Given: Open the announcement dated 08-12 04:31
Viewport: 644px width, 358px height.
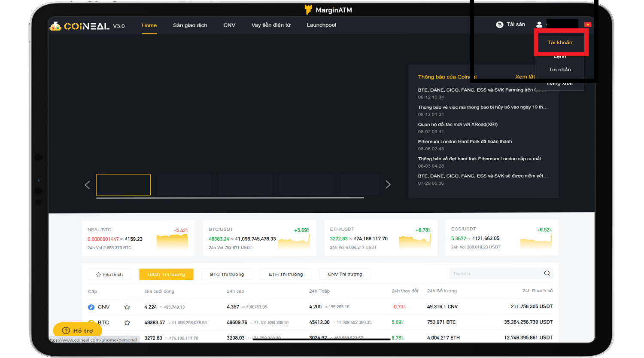Looking at the screenshot, I should click(483, 107).
